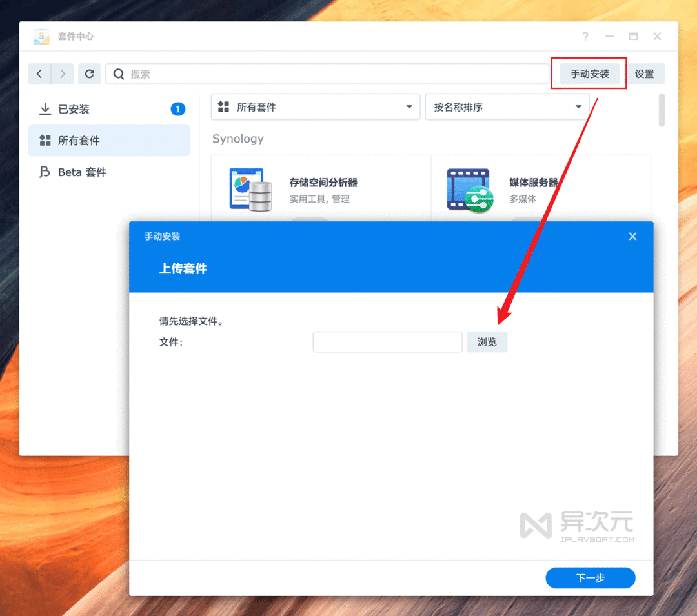Click the 手动安装 button
The width and height of the screenshot is (697, 616).
[589, 73]
